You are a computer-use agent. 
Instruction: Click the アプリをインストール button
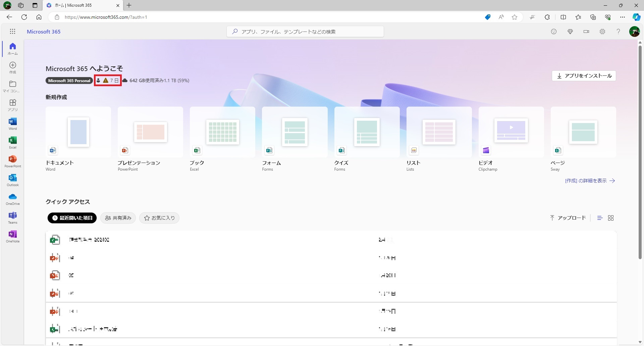click(584, 76)
